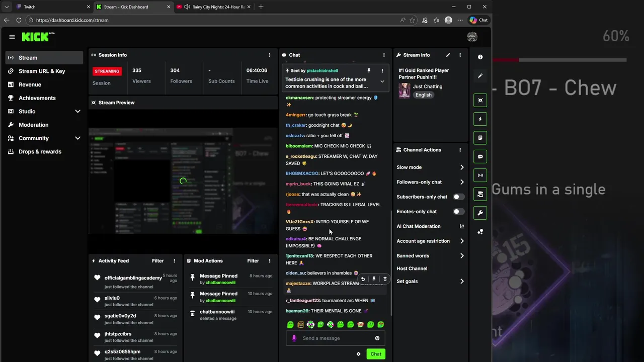Click Host Channel action
The image size is (644, 362).
412,268
